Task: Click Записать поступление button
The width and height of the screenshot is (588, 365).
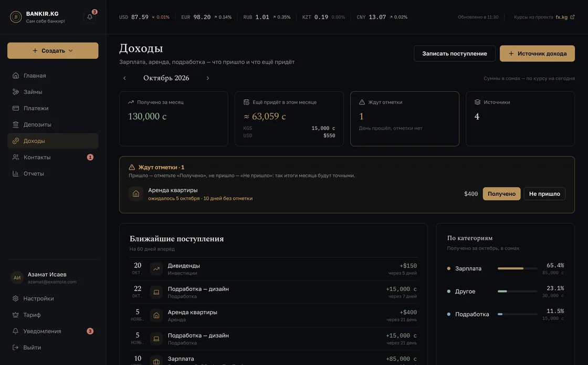Action: [455, 54]
